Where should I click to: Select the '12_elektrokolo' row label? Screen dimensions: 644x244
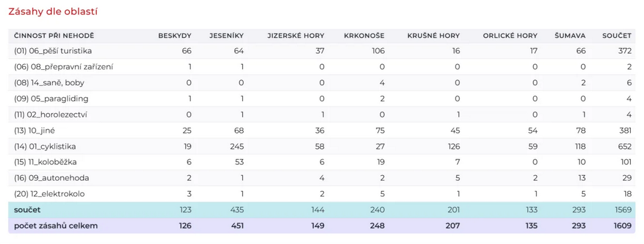click(x=49, y=194)
